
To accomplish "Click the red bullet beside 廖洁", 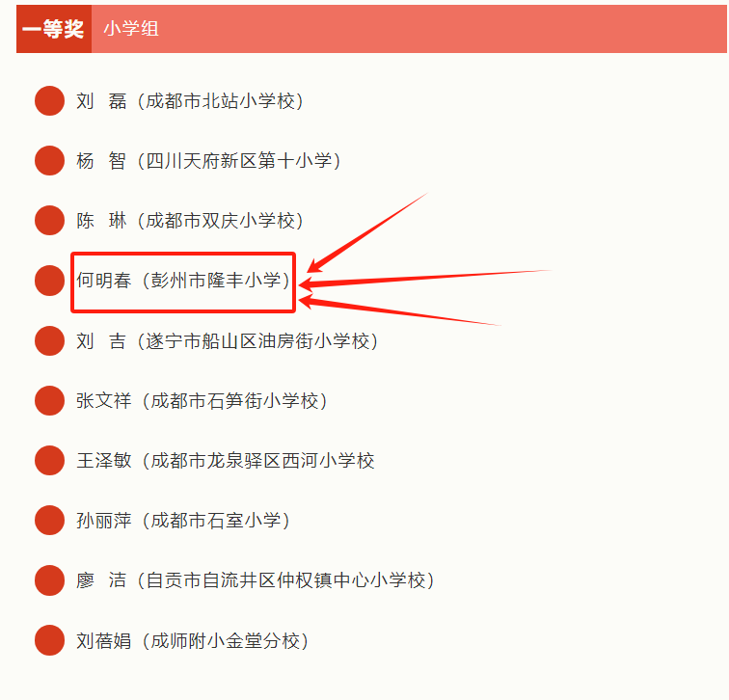I will pos(49,580).
